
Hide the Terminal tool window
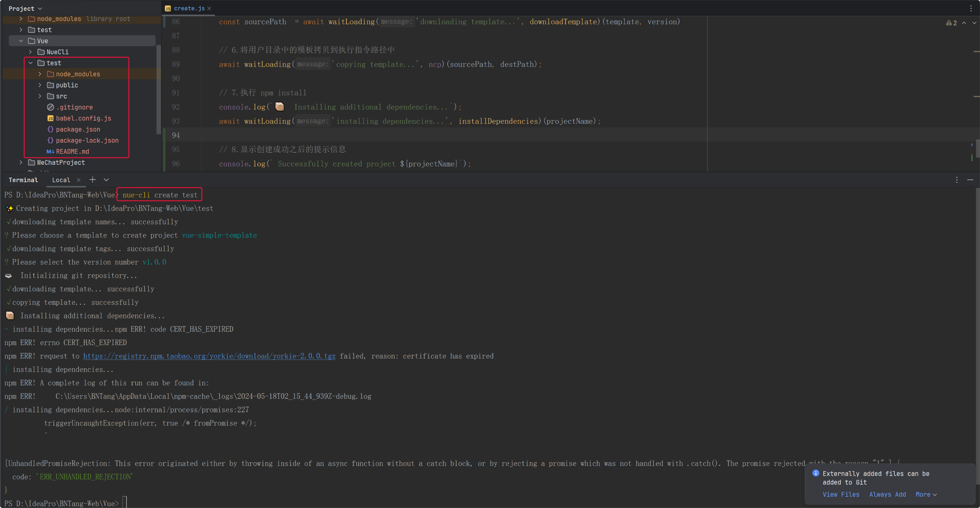[970, 180]
